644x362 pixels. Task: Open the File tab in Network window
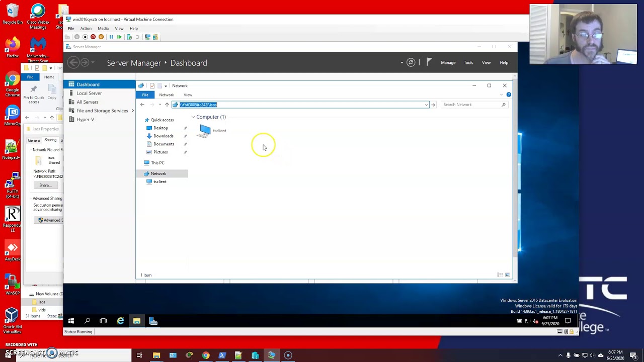(x=145, y=95)
